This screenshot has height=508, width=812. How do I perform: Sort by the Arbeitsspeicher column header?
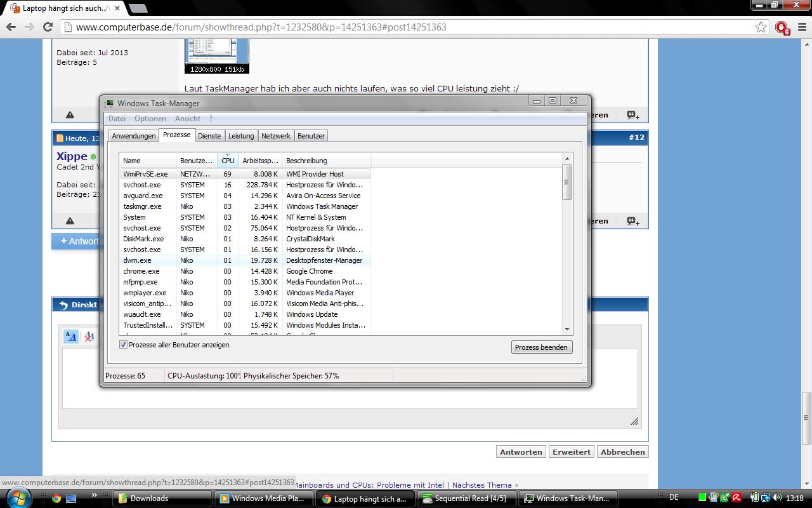tap(260, 161)
